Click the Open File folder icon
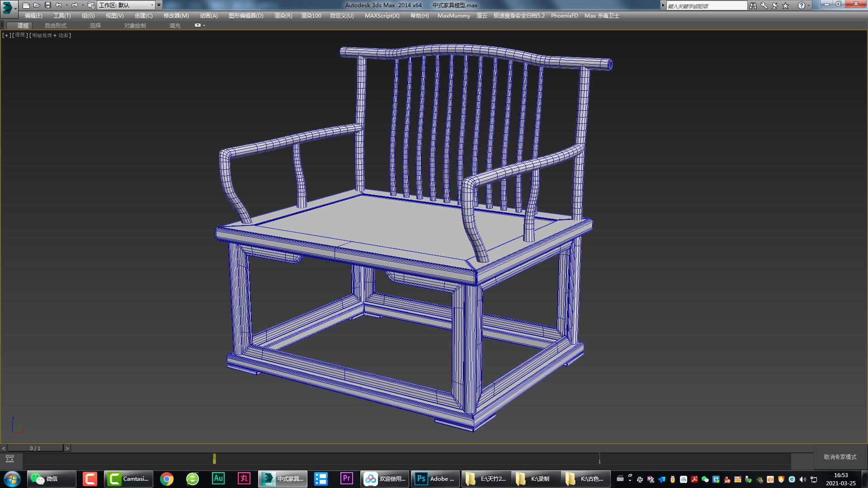868x488 pixels. 37,5
